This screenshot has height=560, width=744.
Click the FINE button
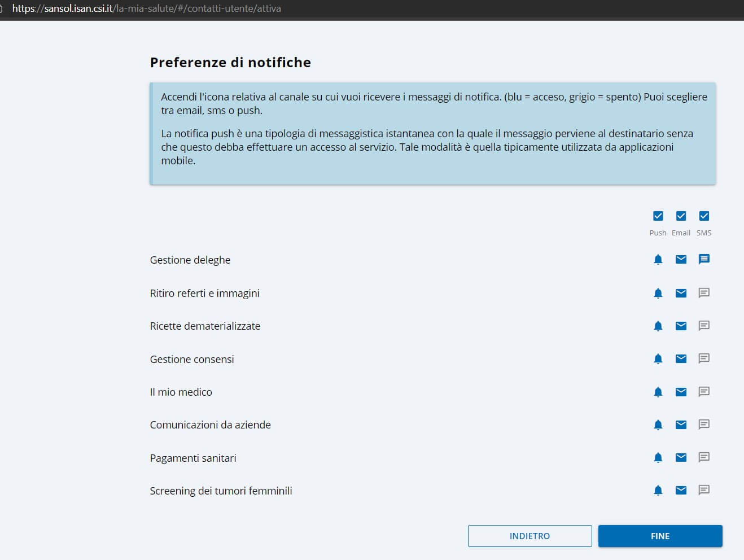pos(660,536)
